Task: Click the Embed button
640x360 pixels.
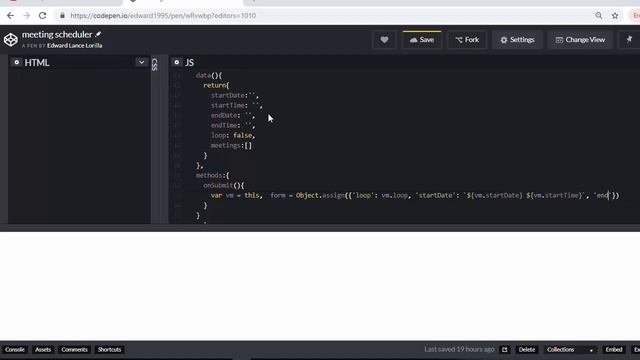Action: [x=614, y=349]
